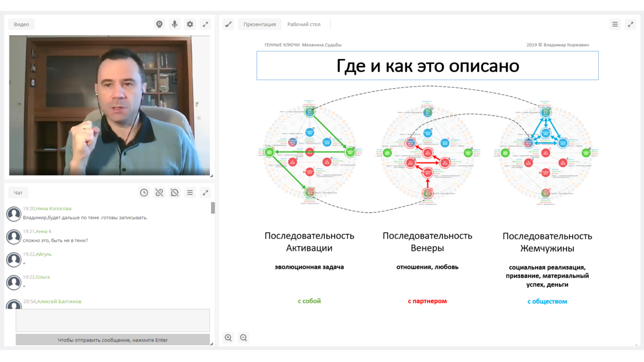Click Анна К's name in chat

click(44, 231)
